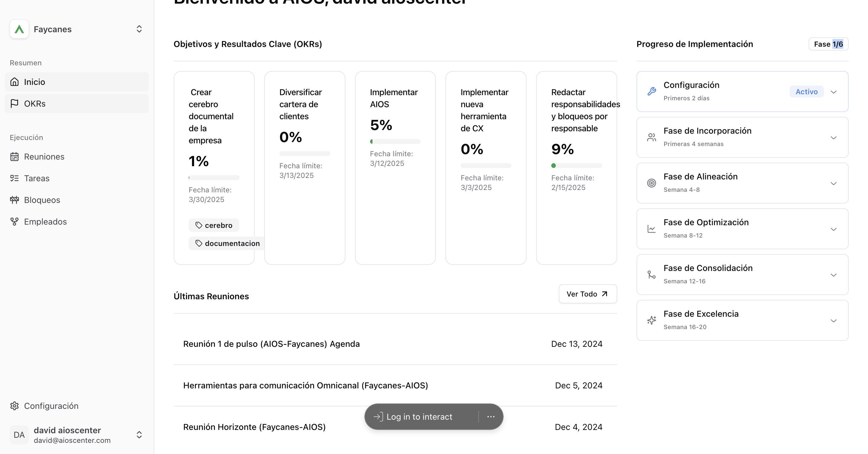Click the Dec 5, 2024 date
The height and width of the screenshot is (454, 868).
579,385
